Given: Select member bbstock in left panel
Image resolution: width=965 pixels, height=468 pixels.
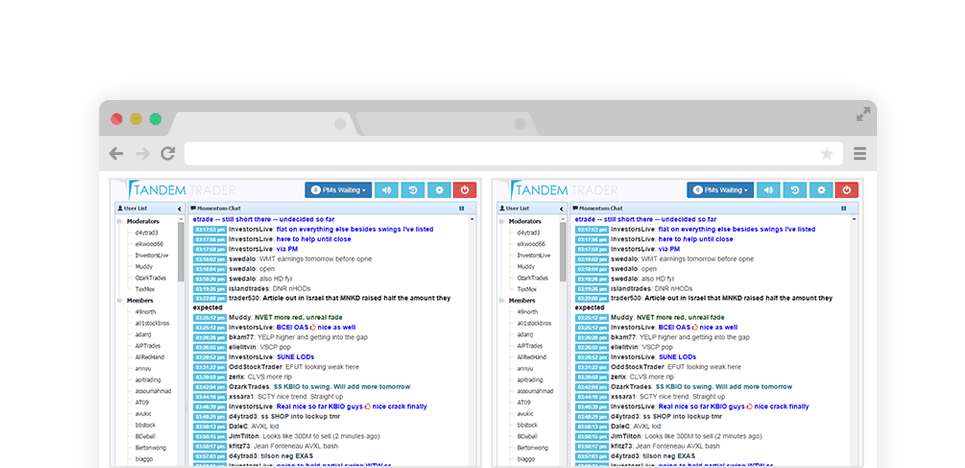Looking at the screenshot, I should coord(145,425).
